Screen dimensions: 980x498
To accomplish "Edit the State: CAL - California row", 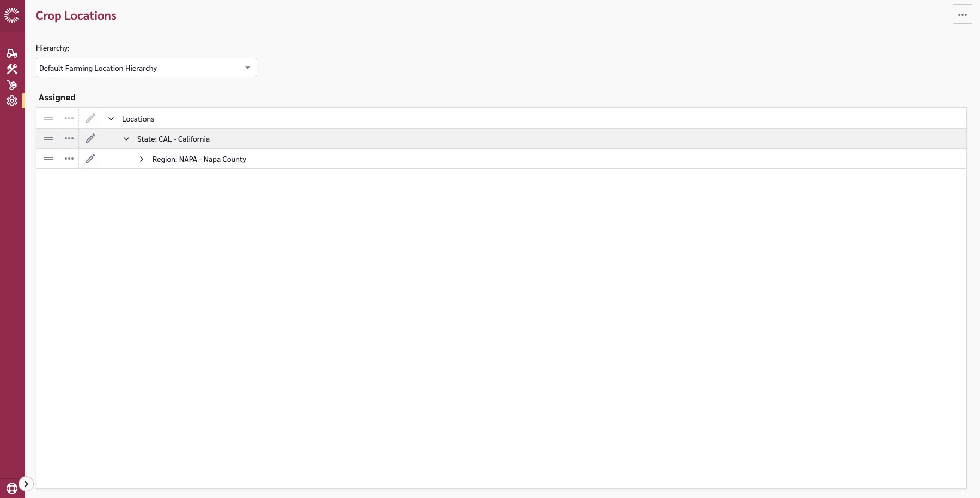I will coord(90,139).
